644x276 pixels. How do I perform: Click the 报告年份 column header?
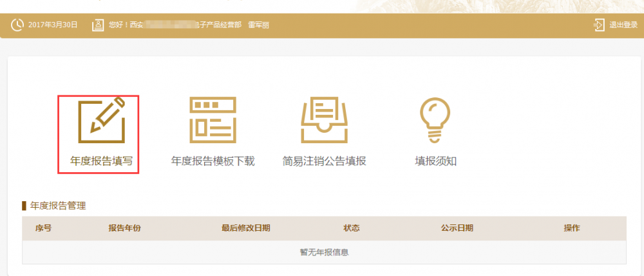pyautogui.click(x=124, y=228)
